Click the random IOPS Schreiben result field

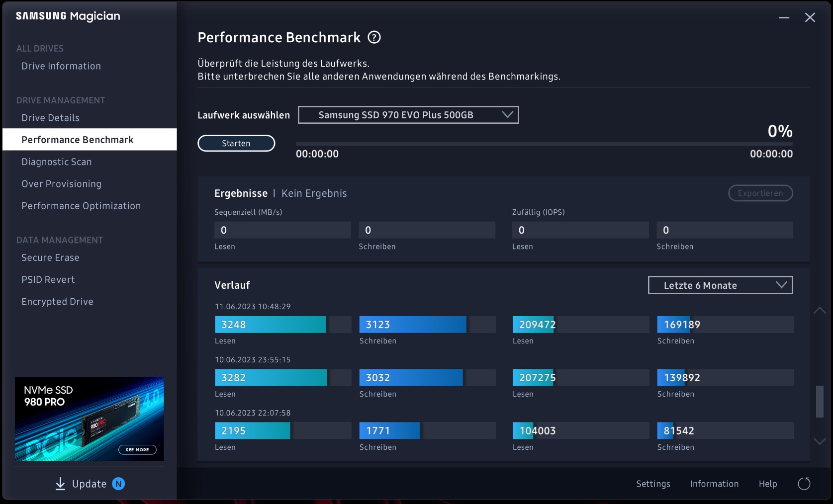(725, 230)
